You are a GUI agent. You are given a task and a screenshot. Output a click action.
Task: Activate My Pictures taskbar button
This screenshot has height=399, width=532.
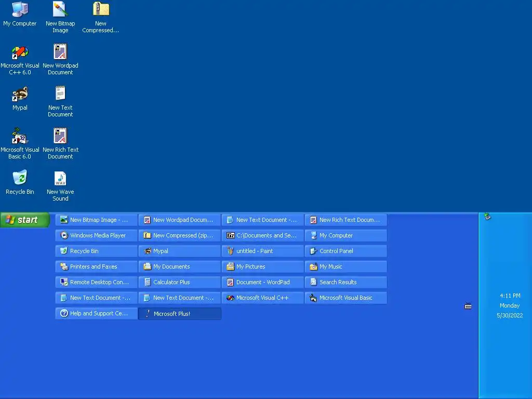click(x=262, y=267)
